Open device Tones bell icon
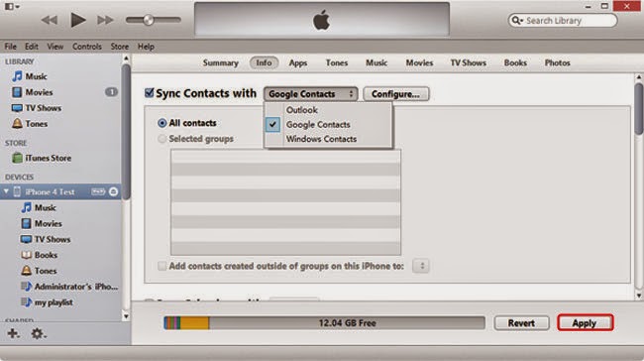644x361 pixels. point(27,271)
